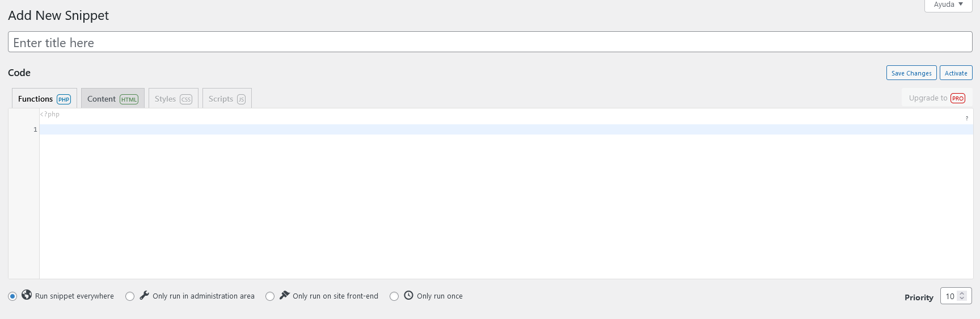Click the Save Changes button
Screen dimensions: 980x319
[911, 73]
